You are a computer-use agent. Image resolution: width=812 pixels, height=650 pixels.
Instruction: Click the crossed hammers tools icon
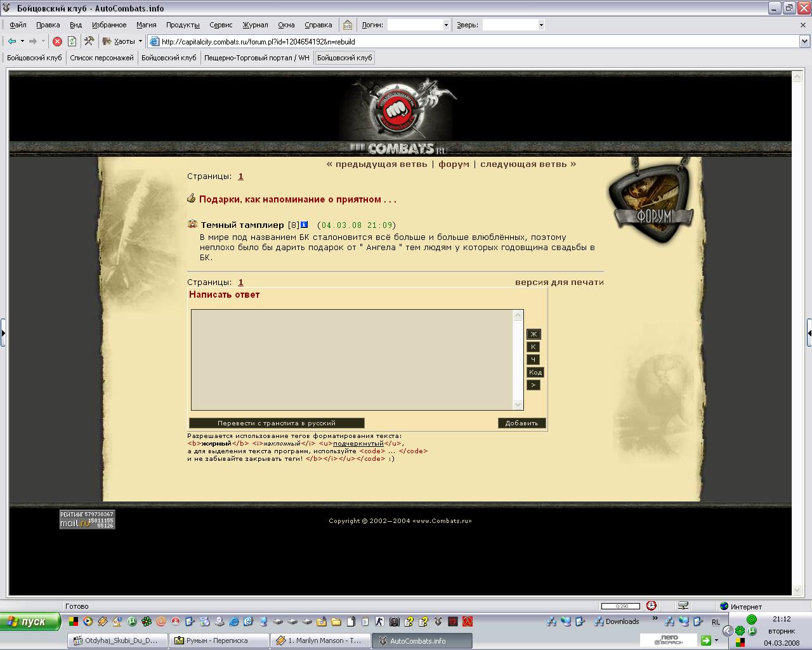[89, 41]
